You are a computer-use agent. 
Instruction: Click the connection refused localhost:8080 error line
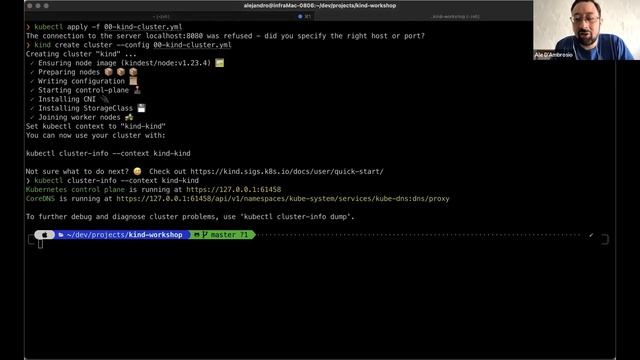(225, 36)
